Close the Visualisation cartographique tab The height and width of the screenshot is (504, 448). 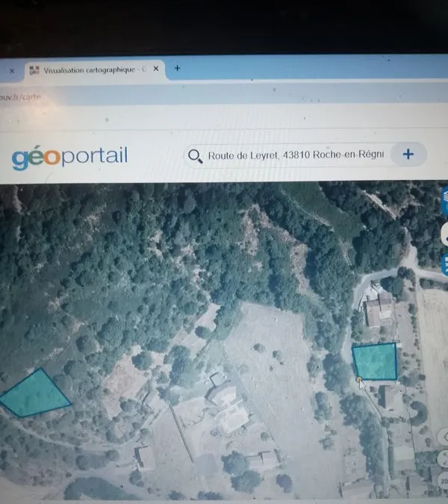pos(156,69)
